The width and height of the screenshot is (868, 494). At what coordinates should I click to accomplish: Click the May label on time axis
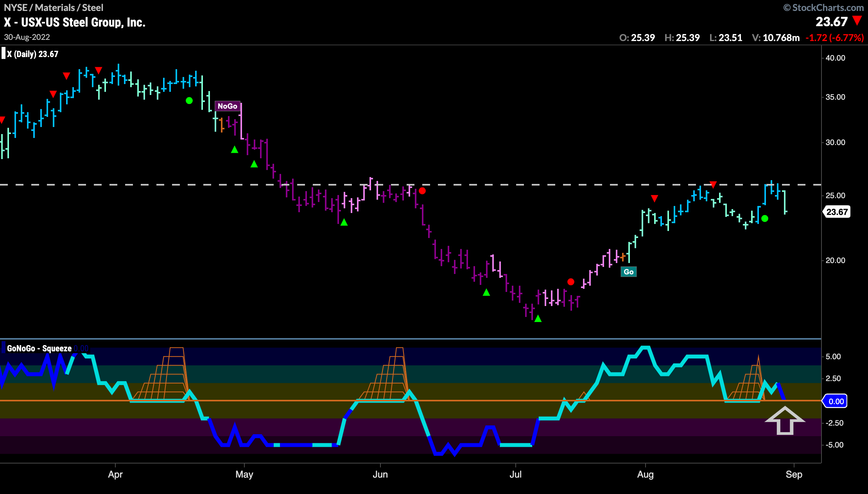pos(244,474)
